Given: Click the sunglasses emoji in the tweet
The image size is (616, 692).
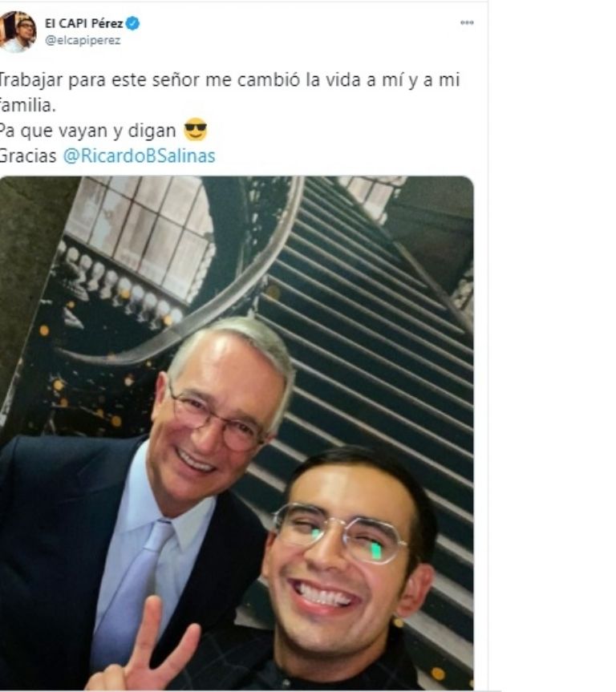Looking at the screenshot, I should [195, 130].
